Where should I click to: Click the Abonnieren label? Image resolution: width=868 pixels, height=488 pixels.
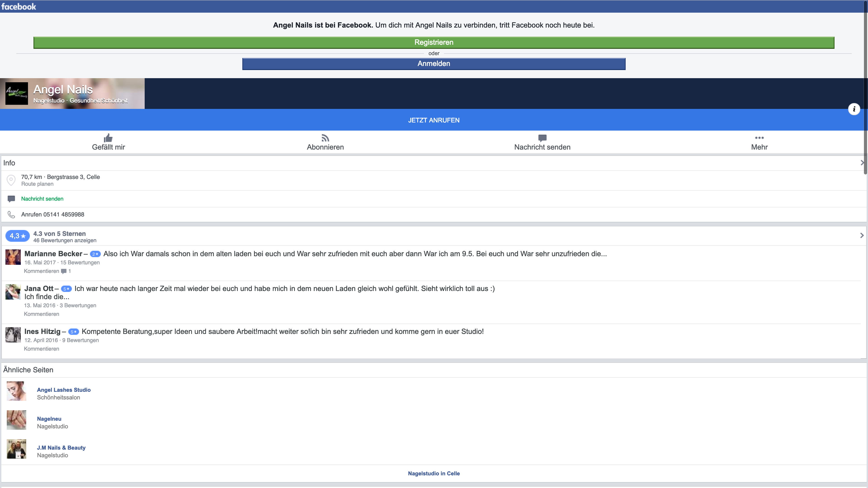coord(325,147)
